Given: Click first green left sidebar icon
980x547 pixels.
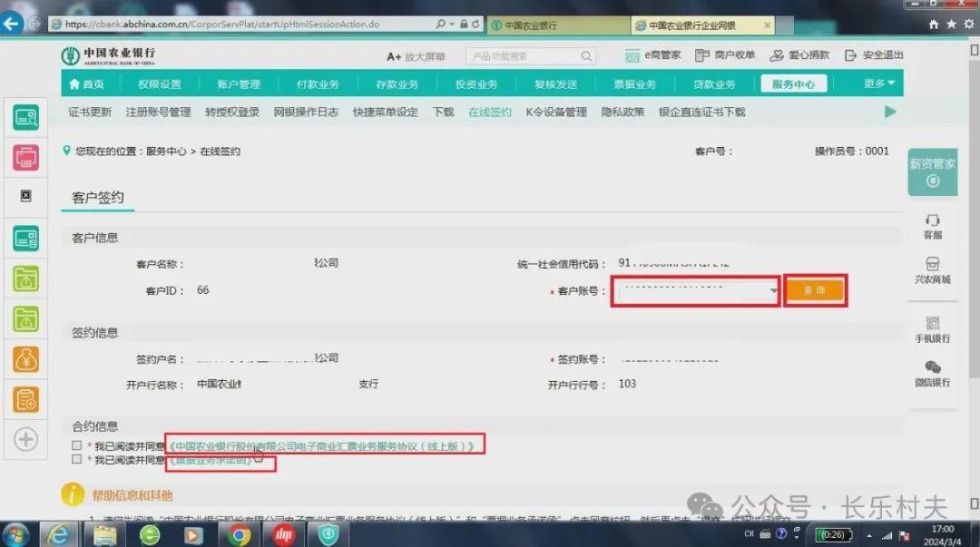Looking at the screenshot, I should tap(25, 118).
